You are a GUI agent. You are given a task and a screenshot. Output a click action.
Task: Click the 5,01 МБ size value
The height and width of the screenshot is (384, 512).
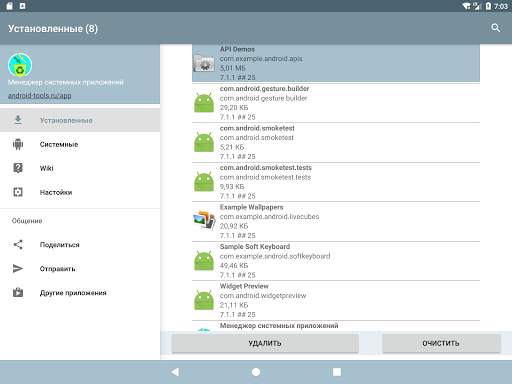click(x=233, y=68)
